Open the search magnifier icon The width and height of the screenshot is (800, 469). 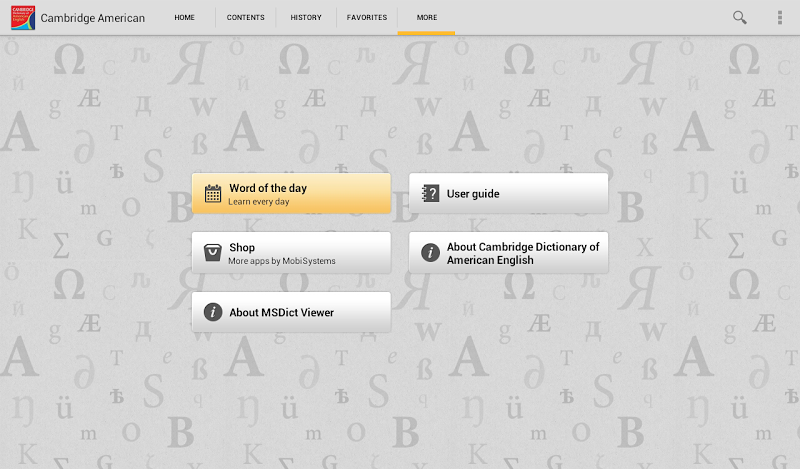coord(740,17)
